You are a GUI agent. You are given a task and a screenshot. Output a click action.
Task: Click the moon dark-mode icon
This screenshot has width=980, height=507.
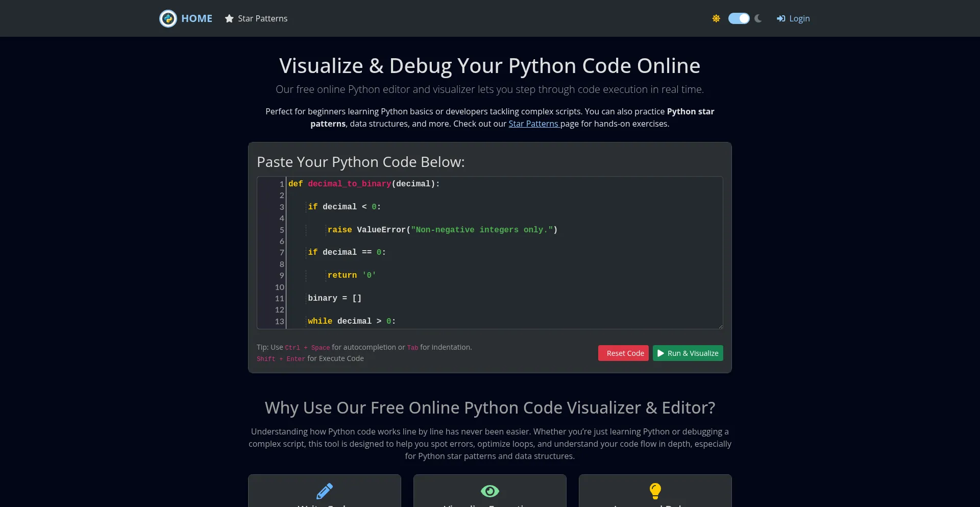click(758, 18)
